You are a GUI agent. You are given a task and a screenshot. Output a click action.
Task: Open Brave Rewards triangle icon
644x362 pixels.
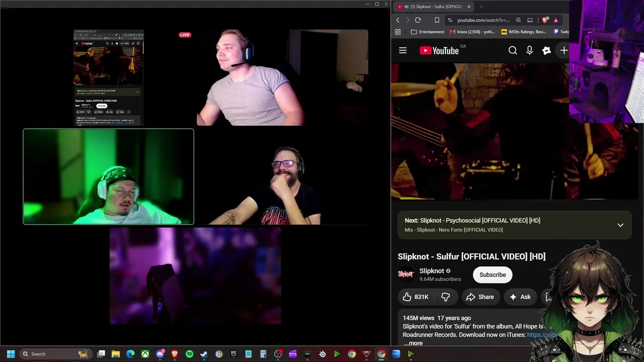tap(556, 20)
